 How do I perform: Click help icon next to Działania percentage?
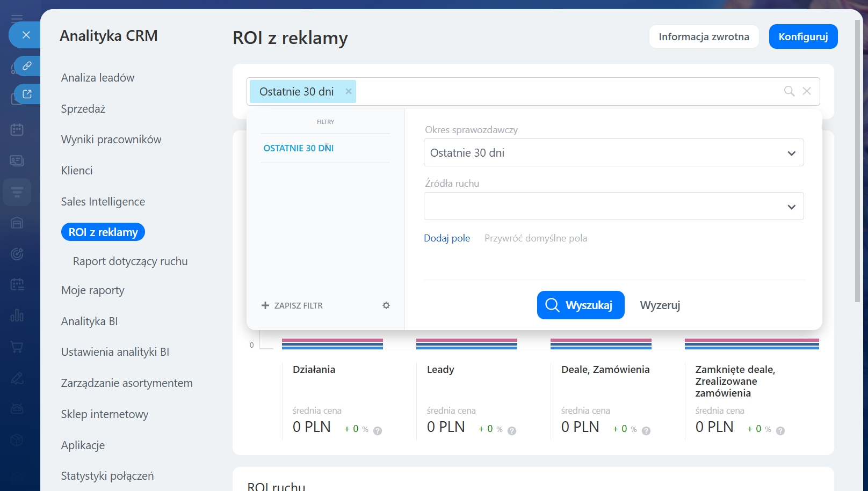point(378,430)
